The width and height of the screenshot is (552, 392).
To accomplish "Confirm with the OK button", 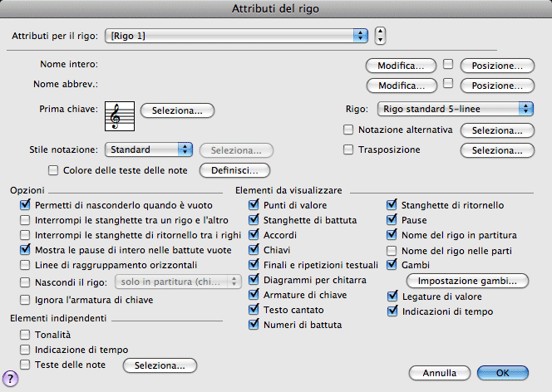I will [x=502, y=373].
